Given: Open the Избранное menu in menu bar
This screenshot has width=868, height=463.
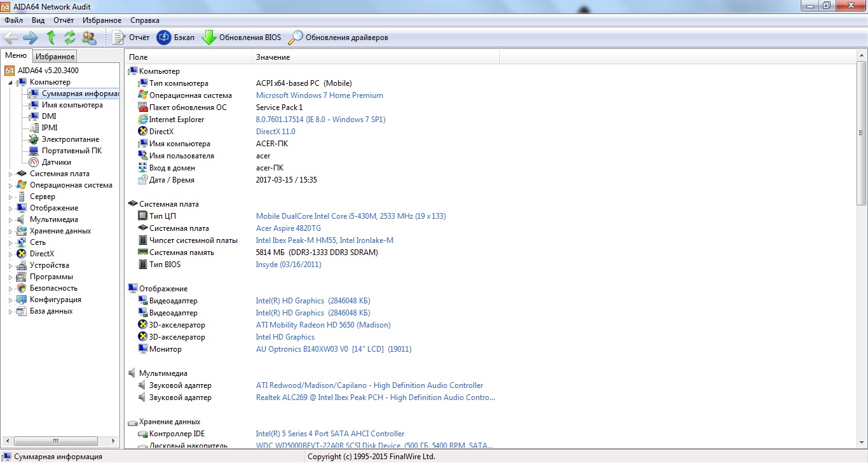Looking at the screenshot, I should [102, 20].
